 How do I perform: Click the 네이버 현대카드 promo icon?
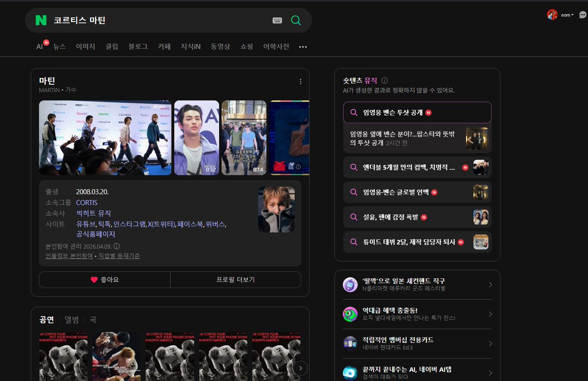coord(350,344)
